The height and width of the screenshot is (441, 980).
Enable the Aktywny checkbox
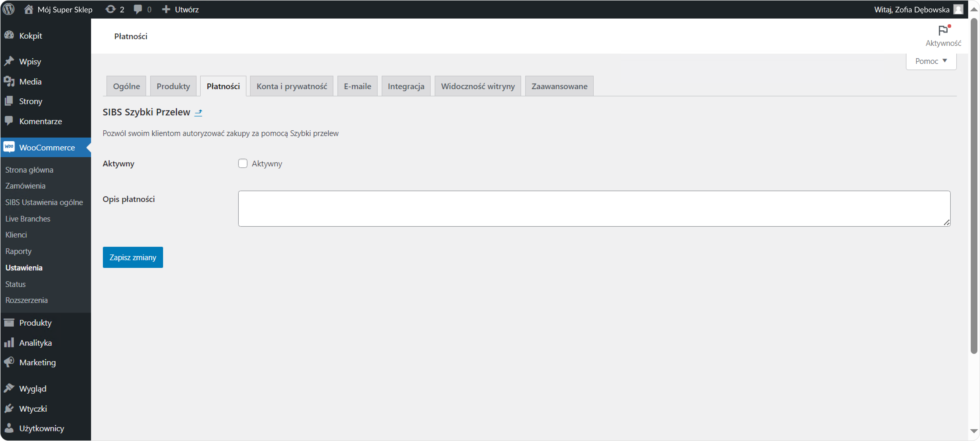pos(242,163)
